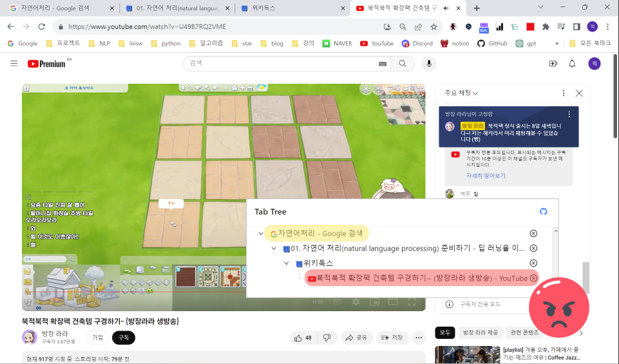Open the GitHub bookmark
The image size is (619, 364).
(x=492, y=43)
